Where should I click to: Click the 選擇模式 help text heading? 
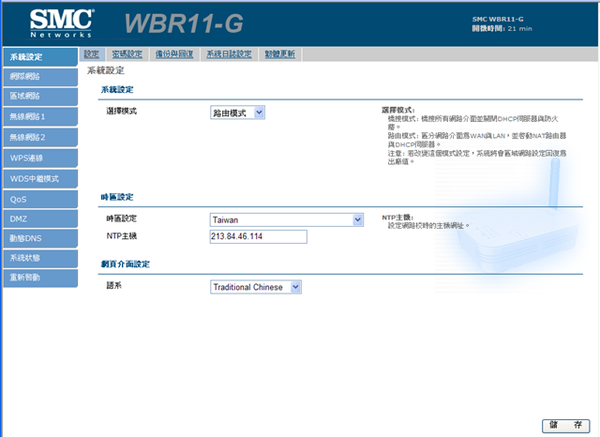(398, 110)
